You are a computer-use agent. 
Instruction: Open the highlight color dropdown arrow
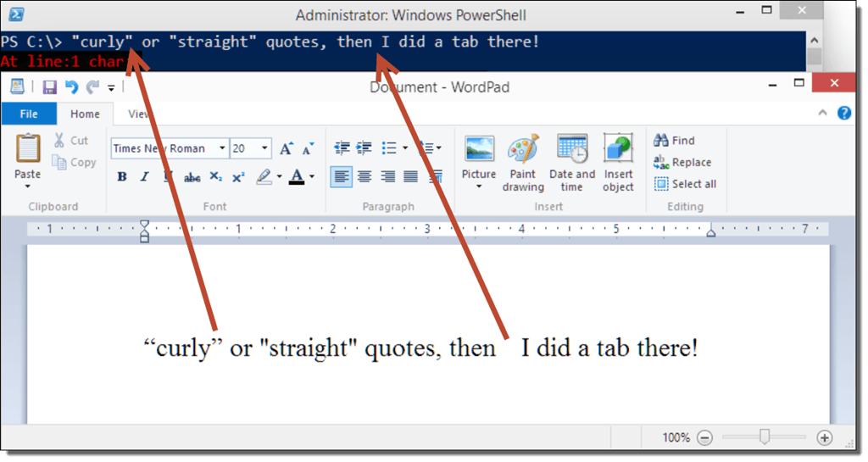coord(279,177)
